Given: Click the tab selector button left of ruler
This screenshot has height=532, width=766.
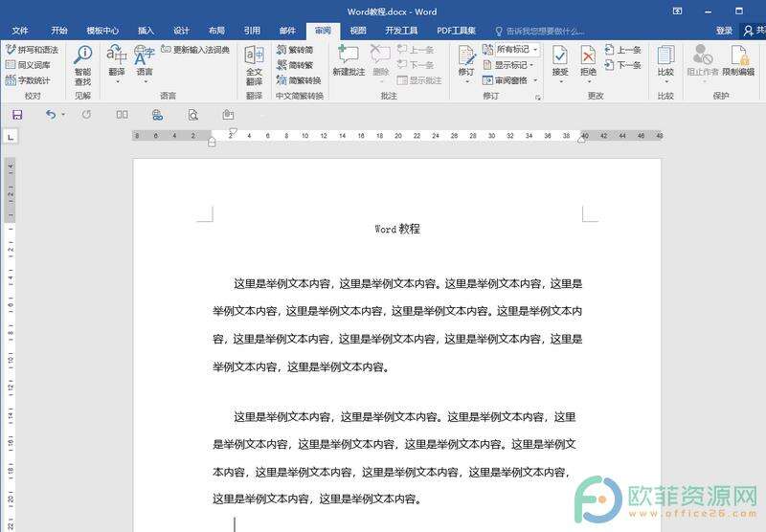Looking at the screenshot, I should 11,137.
